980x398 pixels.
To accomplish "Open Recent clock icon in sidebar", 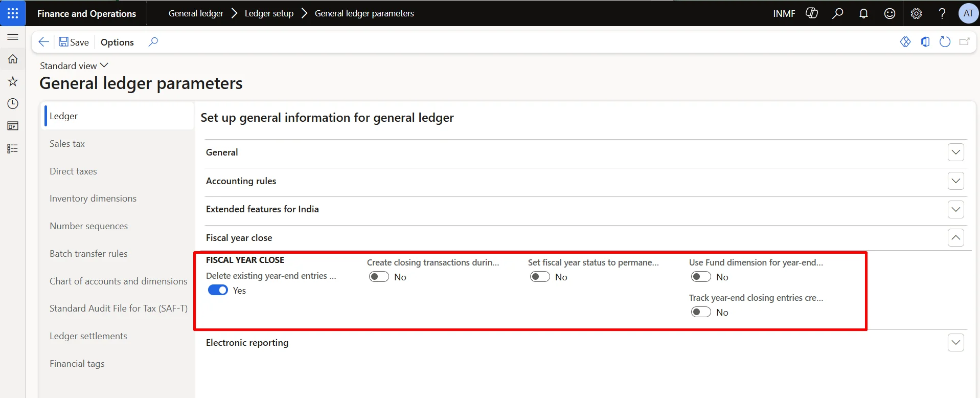I will [x=13, y=104].
